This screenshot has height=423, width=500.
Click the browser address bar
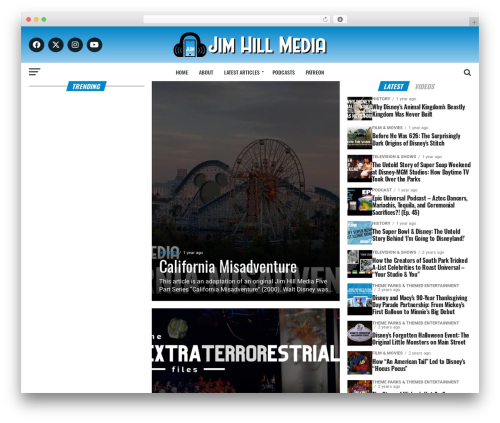pos(237,20)
